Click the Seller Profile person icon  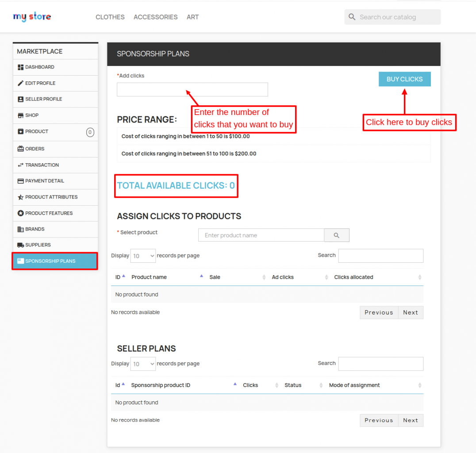20,99
